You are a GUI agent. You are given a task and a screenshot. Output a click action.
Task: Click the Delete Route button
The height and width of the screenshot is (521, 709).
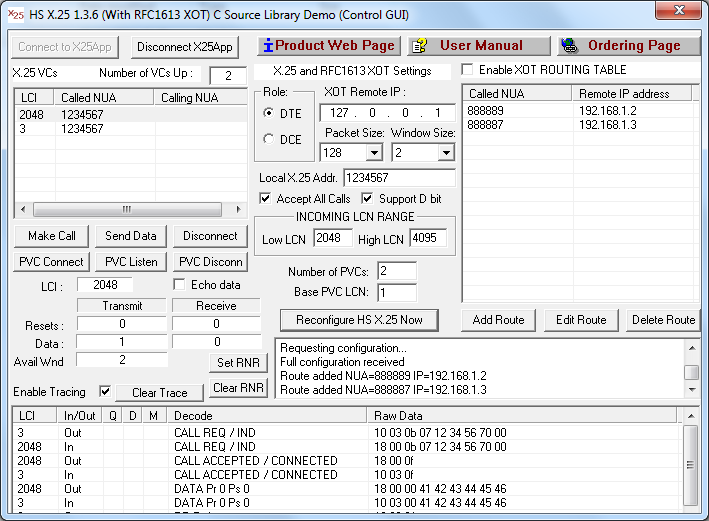pos(663,320)
